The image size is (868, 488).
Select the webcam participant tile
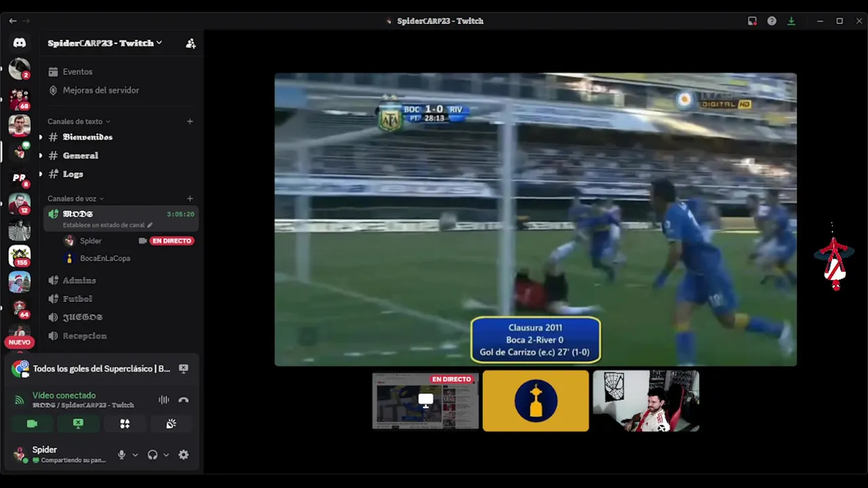pos(646,401)
